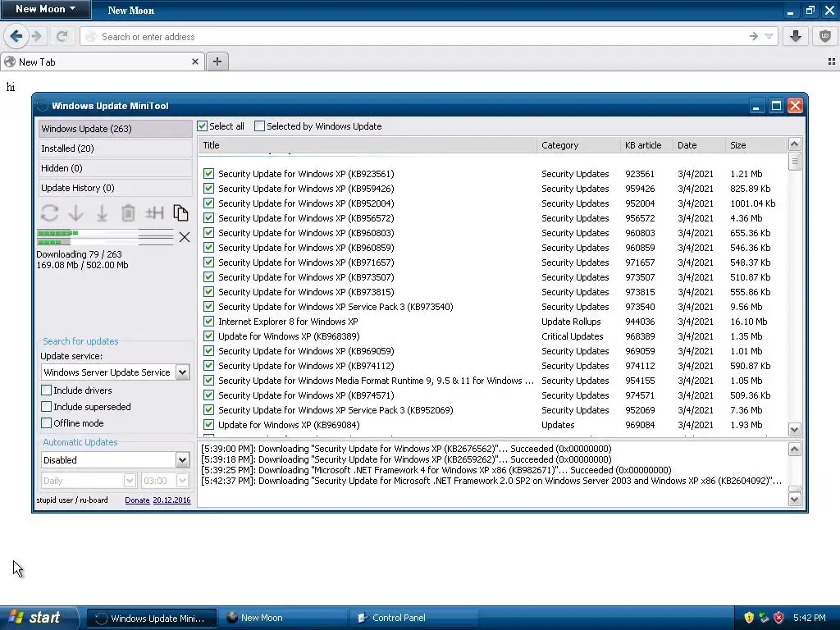840x630 pixels.
Task: Click the 5:42 PM system clock
Action: (x=809, y=618)
